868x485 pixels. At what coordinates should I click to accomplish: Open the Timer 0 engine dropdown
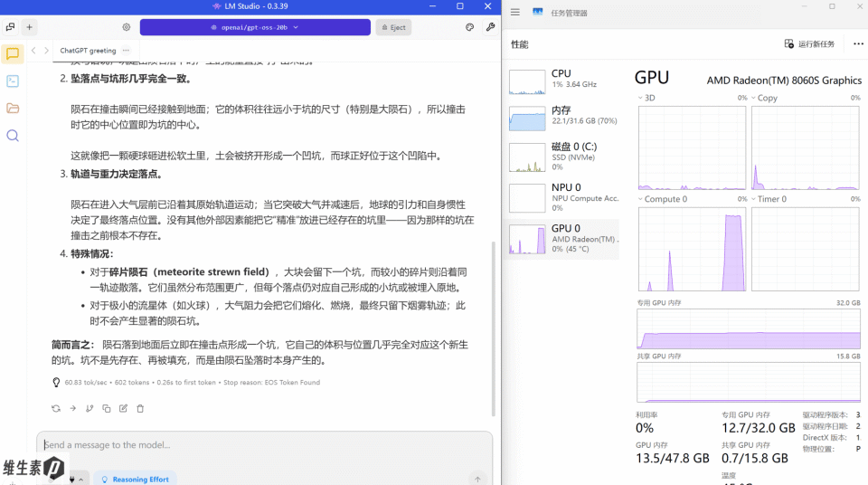[x=753, y=199]
